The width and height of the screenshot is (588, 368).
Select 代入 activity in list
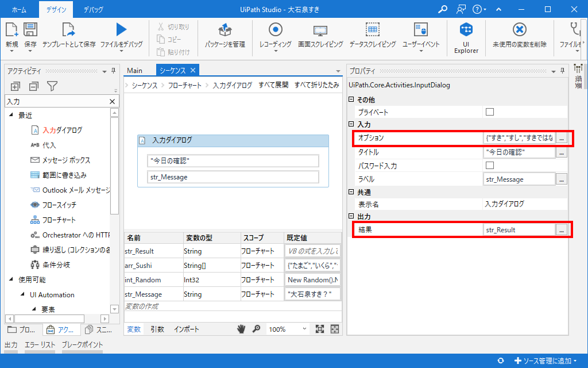42,145
